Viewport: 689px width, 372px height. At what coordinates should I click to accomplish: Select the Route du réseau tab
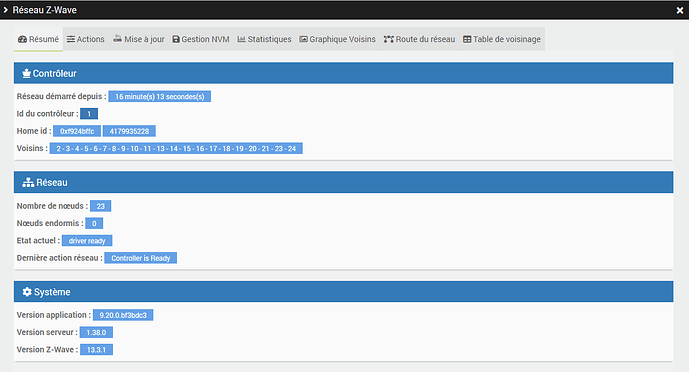click(420, 39)
